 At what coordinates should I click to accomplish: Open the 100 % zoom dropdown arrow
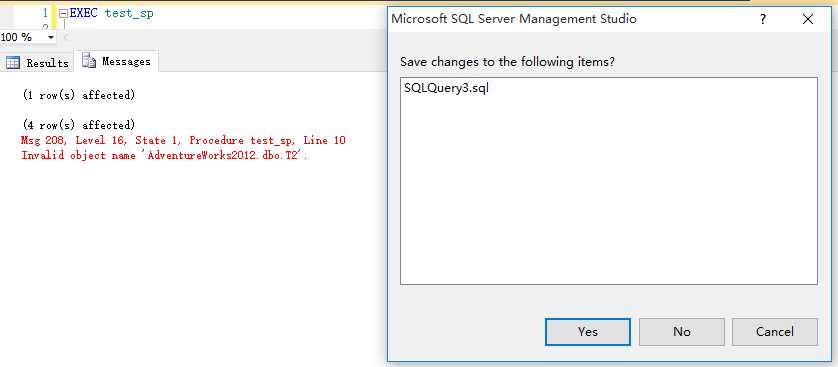pos(51,37)
